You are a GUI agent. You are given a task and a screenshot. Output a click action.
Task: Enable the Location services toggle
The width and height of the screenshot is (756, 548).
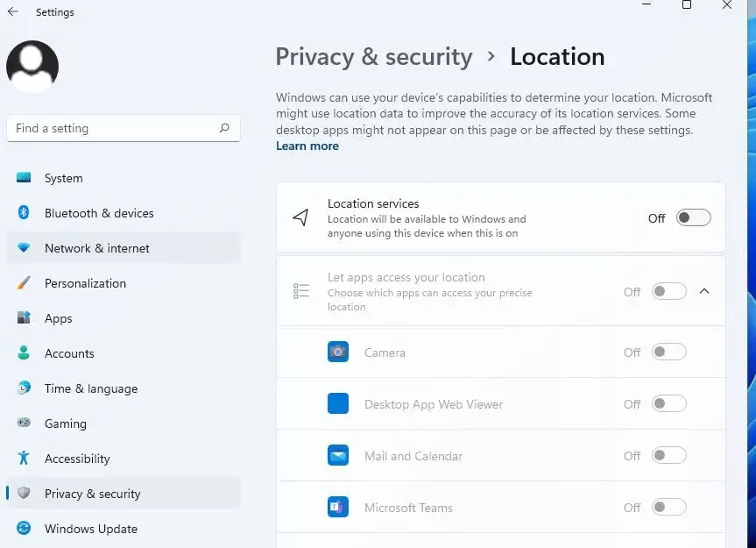(x=693, y=218)
